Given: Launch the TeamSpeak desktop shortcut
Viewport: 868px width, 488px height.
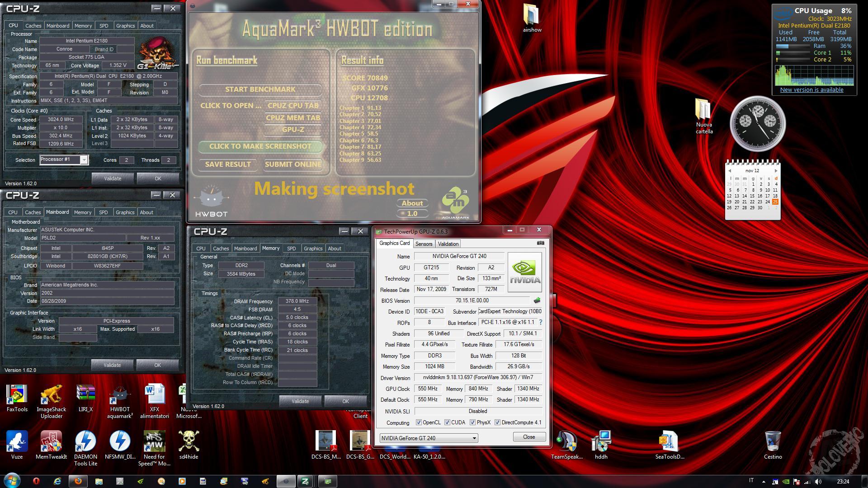Looking at the screenshot, I should click(x=566, y=445).
